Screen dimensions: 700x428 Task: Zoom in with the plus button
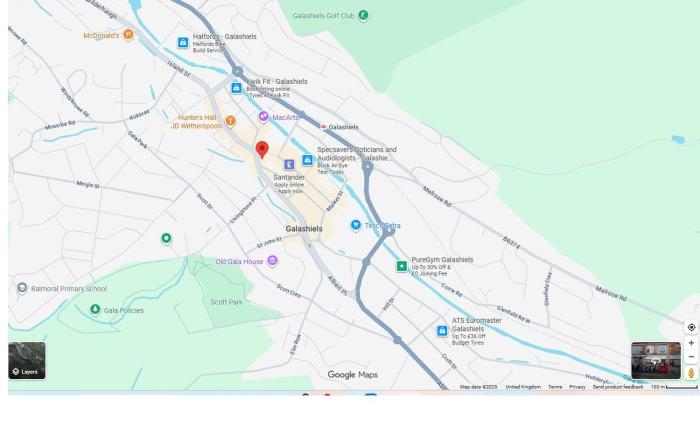click(x=691, y=343)
